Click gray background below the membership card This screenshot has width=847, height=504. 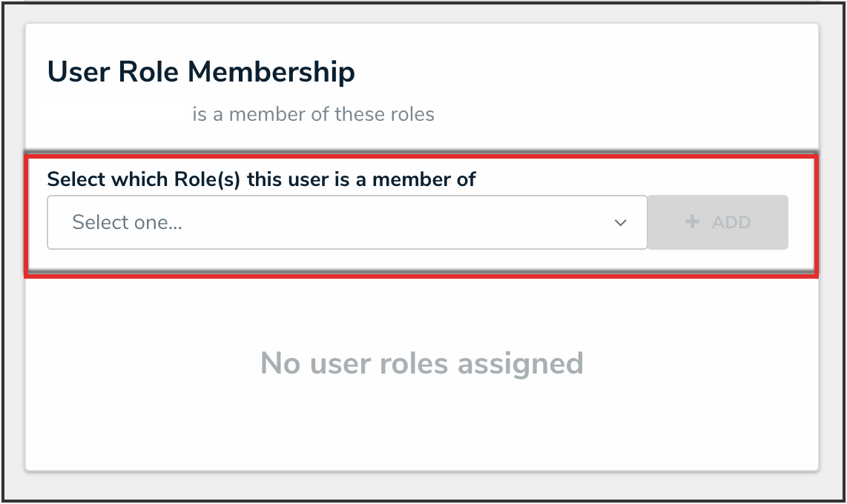[x=421, y=485]
